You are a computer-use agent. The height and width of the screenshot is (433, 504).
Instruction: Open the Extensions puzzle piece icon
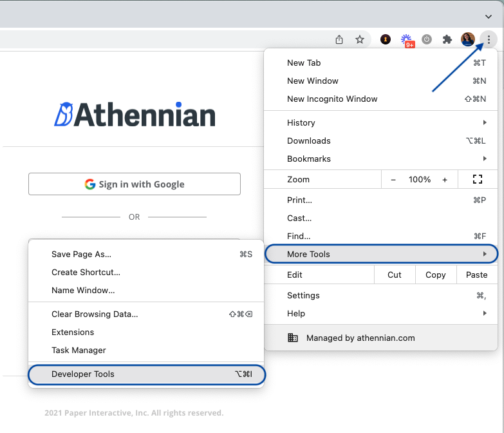pos(447,40)
